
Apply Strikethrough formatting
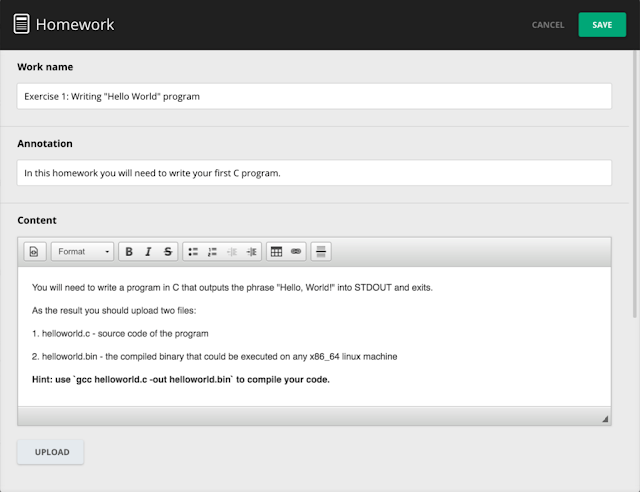(x=168, y=252)
